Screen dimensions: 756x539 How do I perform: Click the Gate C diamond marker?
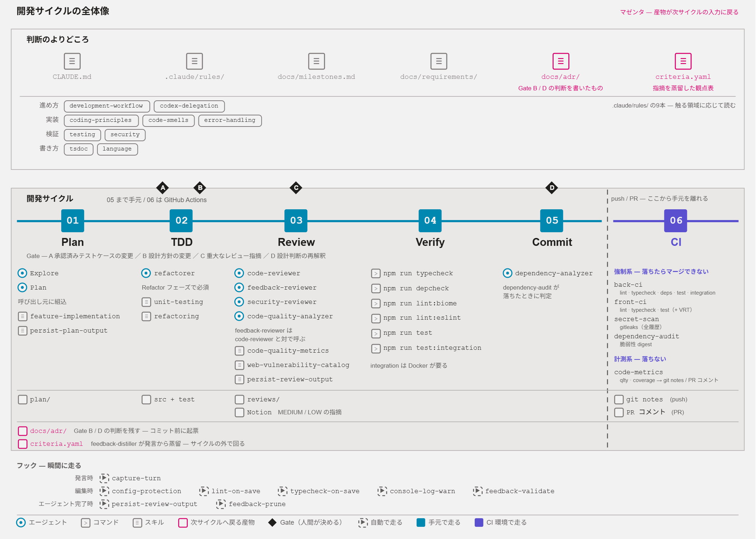tap(296, 188)
